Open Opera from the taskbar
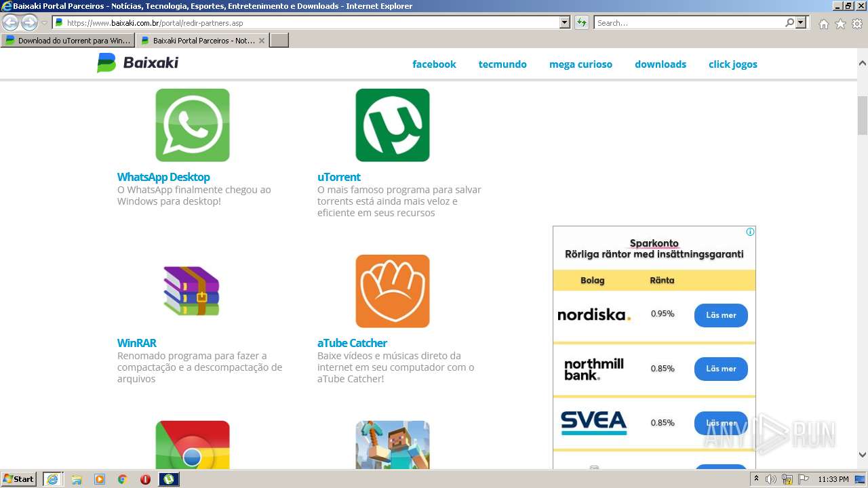This screenshot has height=488, width=868. click(145, 479)
